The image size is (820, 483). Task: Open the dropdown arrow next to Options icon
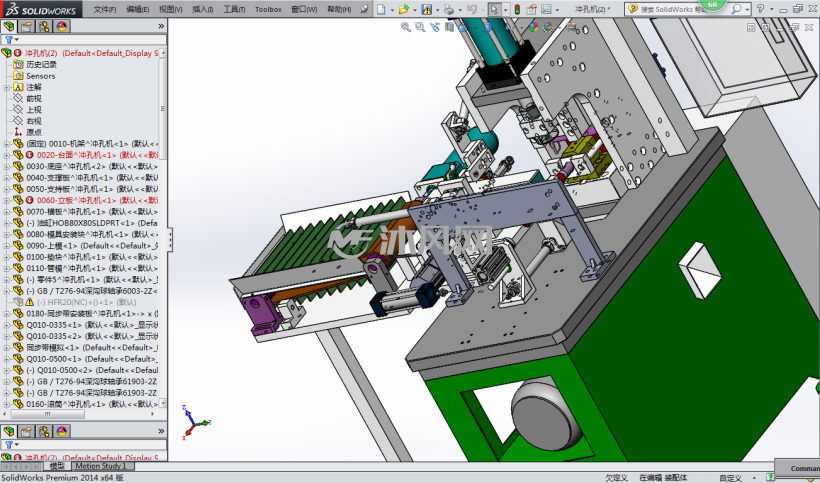click(x=557, y=9)
